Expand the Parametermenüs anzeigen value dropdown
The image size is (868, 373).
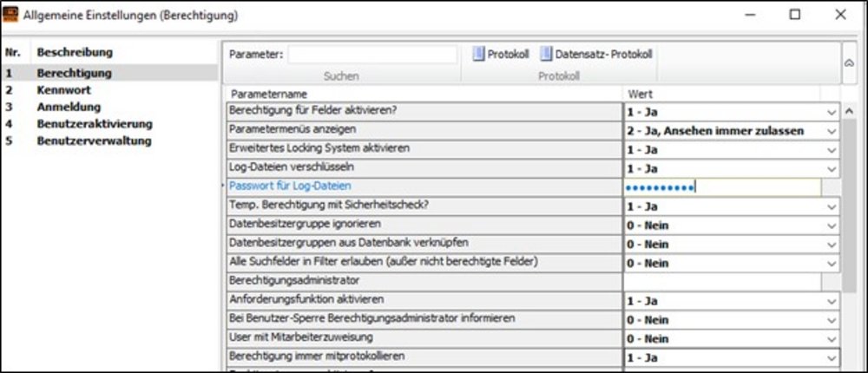click(831, 131)
